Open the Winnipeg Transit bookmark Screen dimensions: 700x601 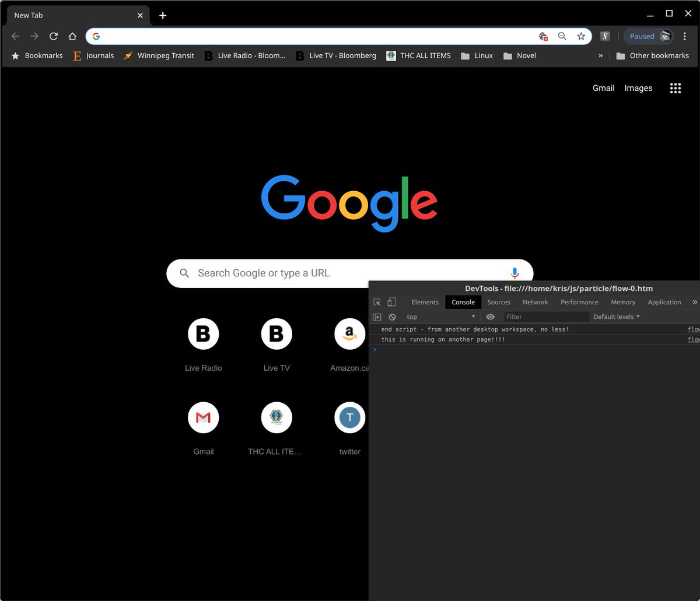coord(159,55)
